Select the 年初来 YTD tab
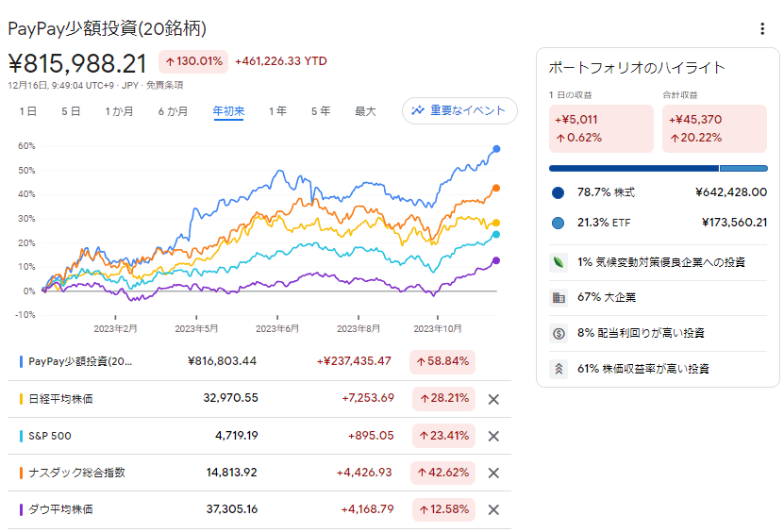Viewport: 784px width, 532px height. coord(228,111)
